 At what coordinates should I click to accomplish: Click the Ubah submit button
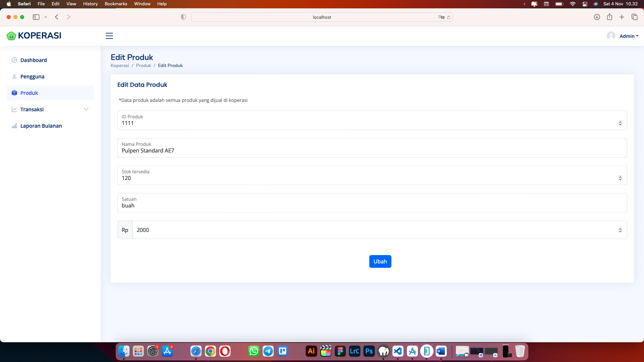380,261
